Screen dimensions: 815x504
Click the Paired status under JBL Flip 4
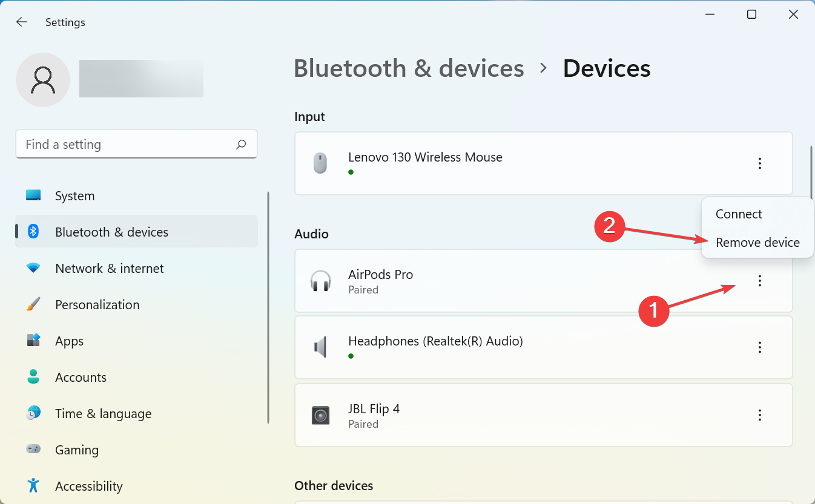pyautogui.click(x=363, y=424)
